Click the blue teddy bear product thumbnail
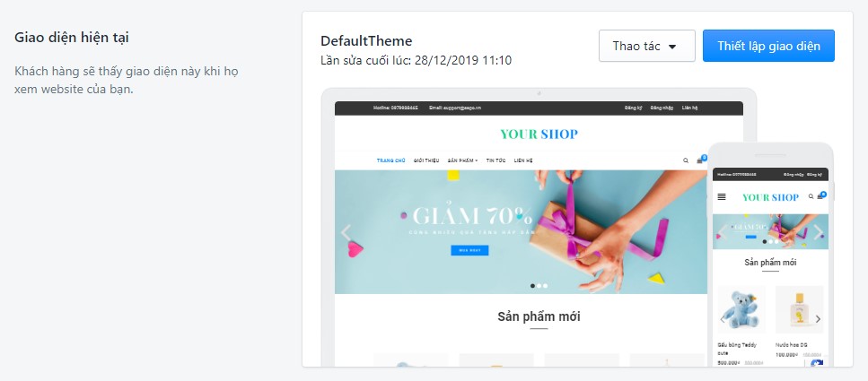Viewport: 868px width, 381px height. click(741, 310)
